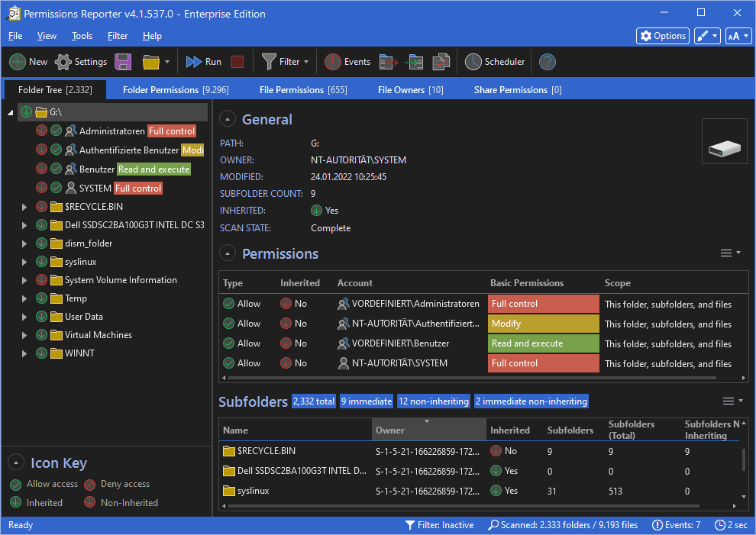
Task: Open dropdown arrow next to open folder icon
Action: [167, 62]
